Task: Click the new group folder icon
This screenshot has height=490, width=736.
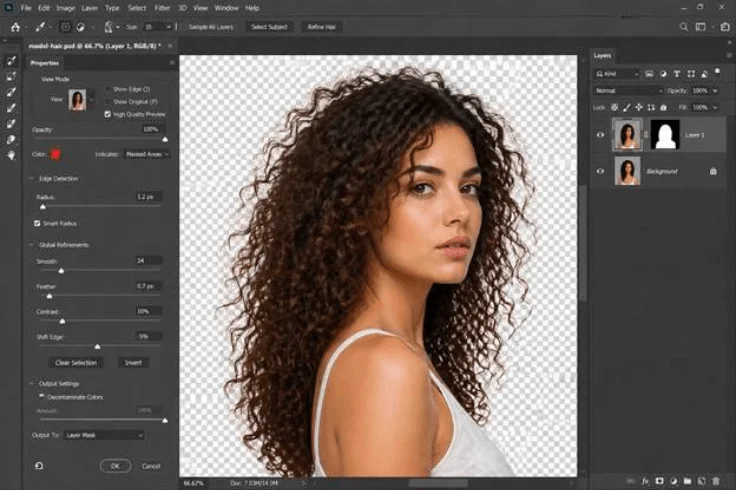Action: pos(687,481)
